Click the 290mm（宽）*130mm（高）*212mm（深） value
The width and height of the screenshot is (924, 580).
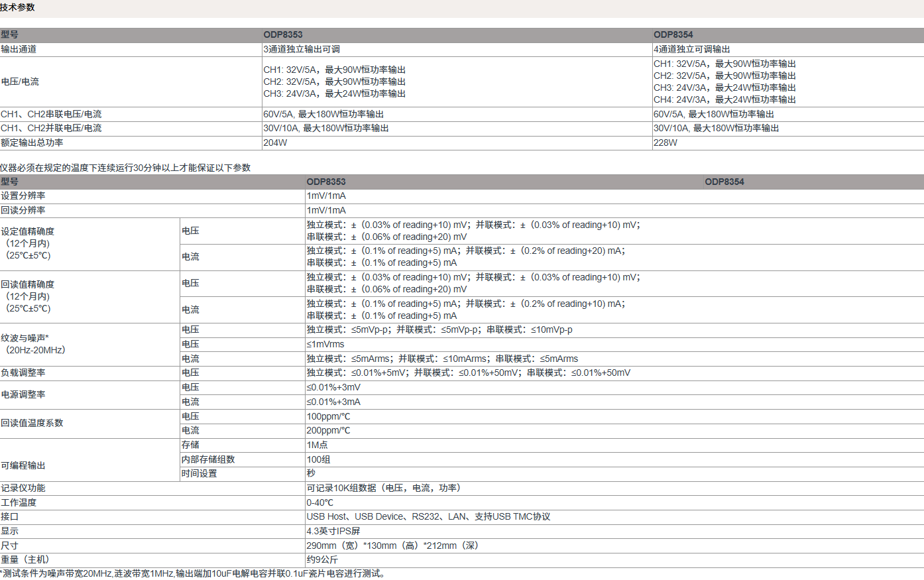tap(392, 546)
